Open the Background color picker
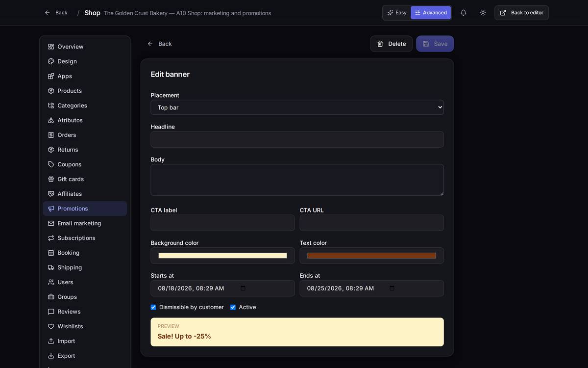 [x=222, y=256]
